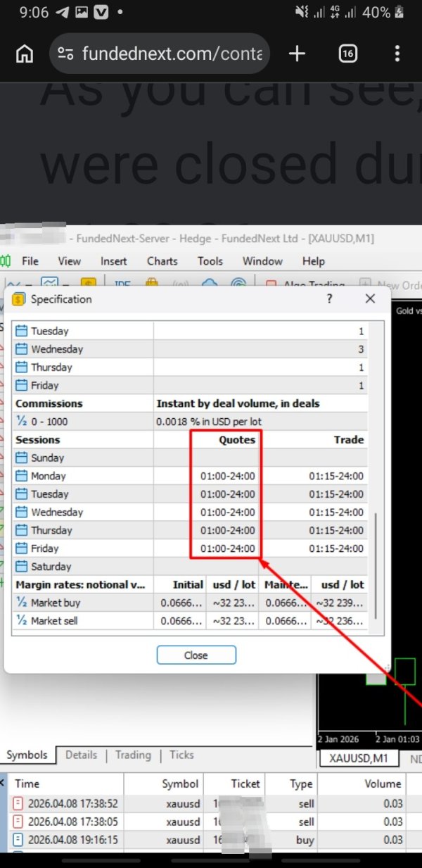
Task: Open the site info icon in address bar
Action: point(66,54)
